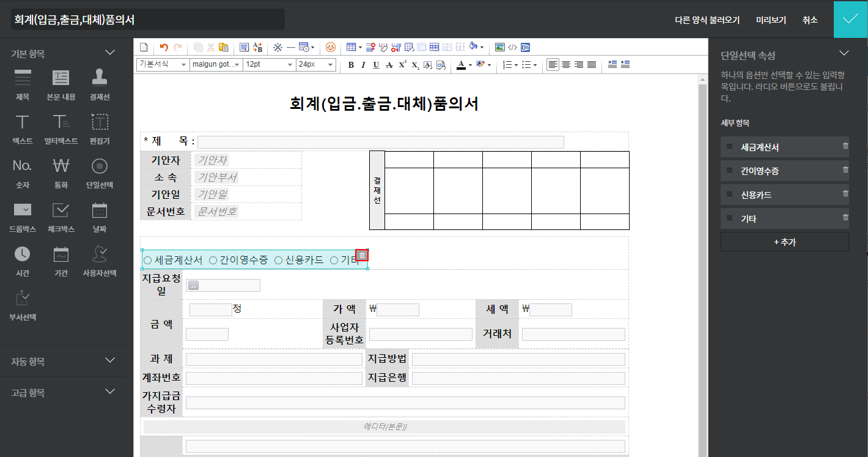Add a 결재선 approval line item
Image resolution: width=868 pixels, height=457 pixels.
pyautogui.click(x=100, y=84)
